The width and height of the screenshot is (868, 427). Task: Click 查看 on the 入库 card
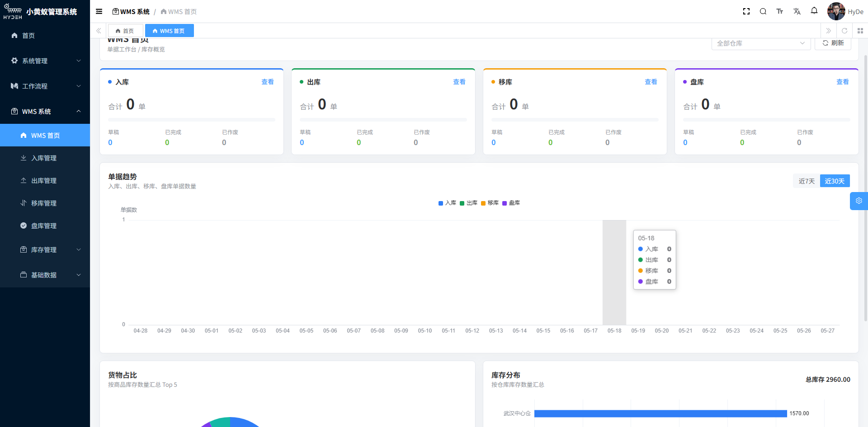point(268,82)
